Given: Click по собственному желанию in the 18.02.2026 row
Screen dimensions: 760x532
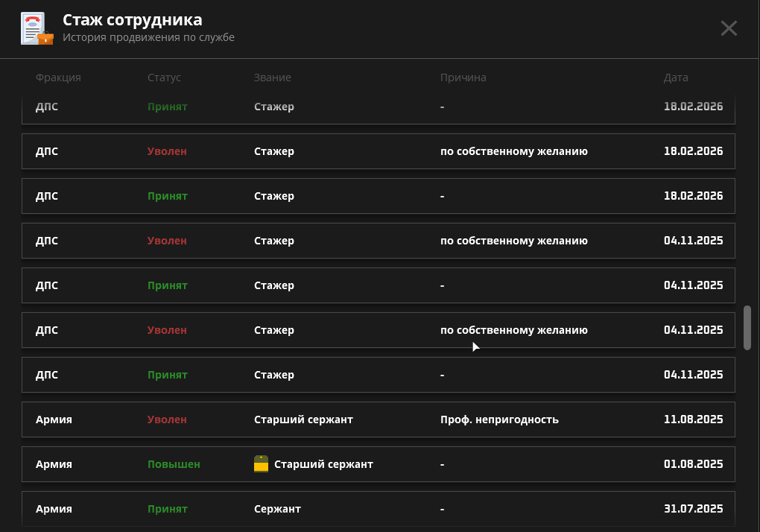Looking at the screenshot, I should click(514, 151).
